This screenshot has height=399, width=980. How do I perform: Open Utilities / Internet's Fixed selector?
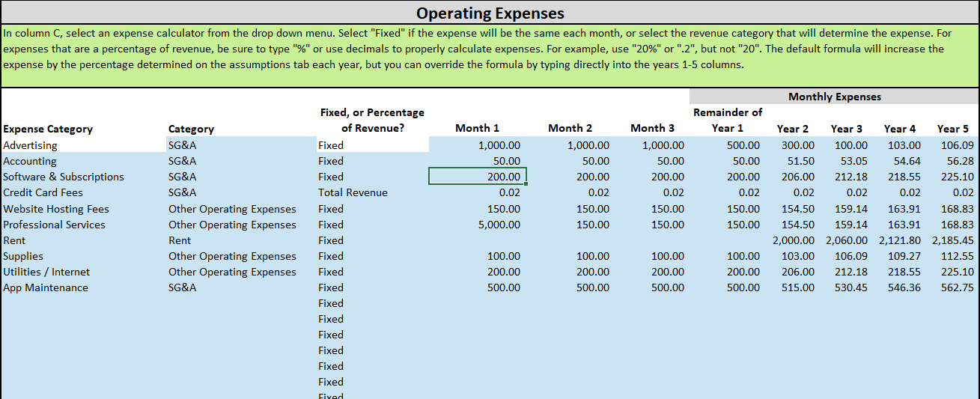click(373, 272)
